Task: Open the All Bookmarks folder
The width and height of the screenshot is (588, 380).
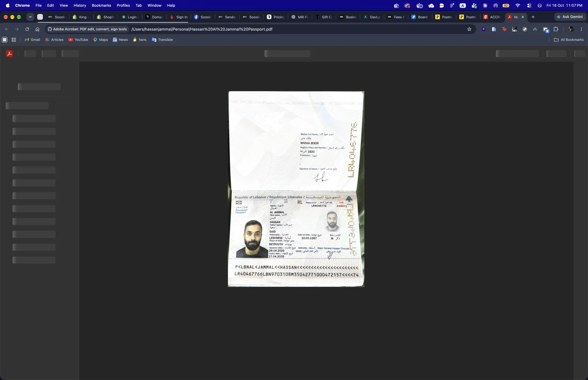Action: (569, 40)
